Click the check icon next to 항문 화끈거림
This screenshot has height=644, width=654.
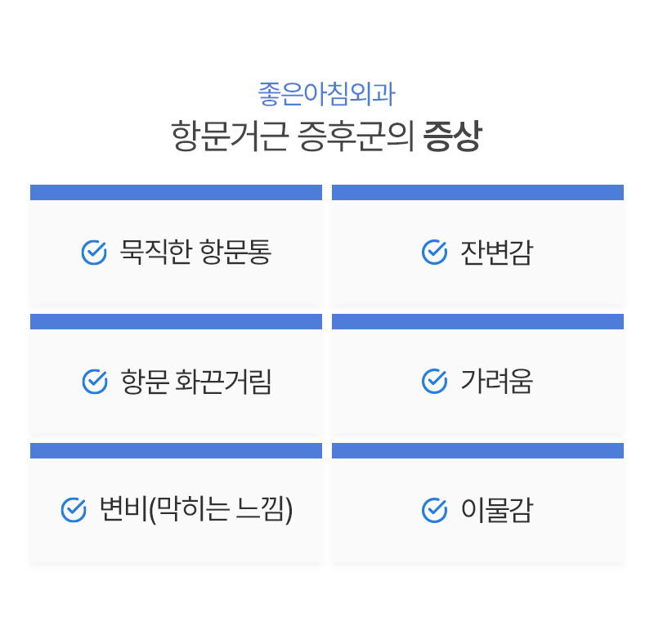95,381
